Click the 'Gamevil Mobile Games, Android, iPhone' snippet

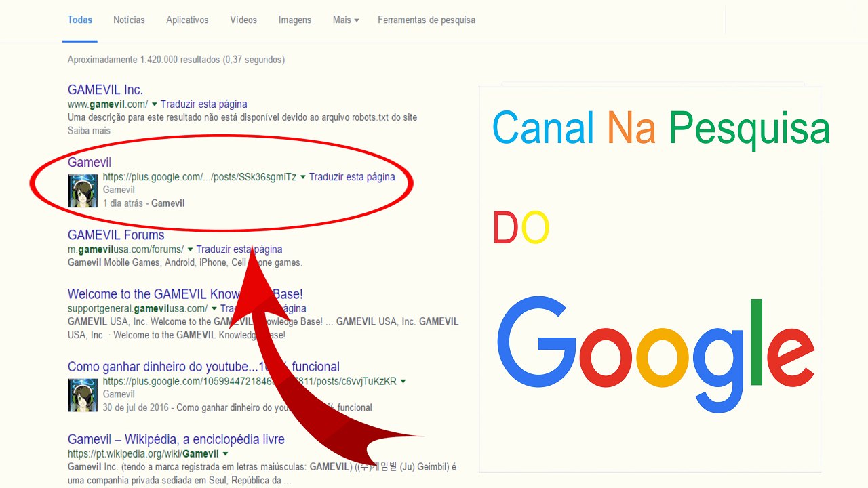185,262
